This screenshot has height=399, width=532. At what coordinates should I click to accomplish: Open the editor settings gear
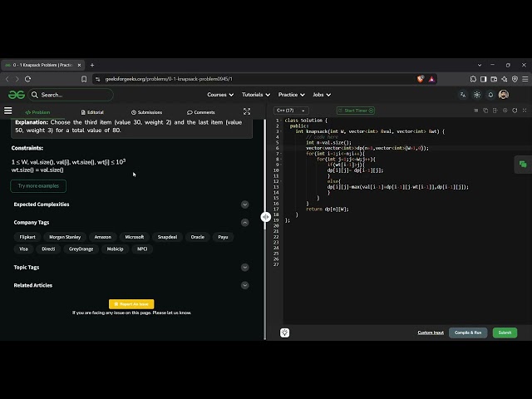coord(505,111)
